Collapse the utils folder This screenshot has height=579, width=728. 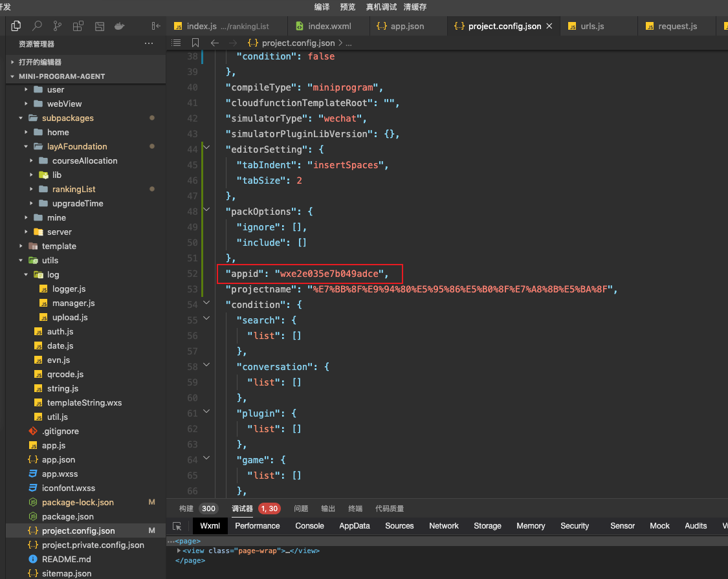(x=21, y=261)
